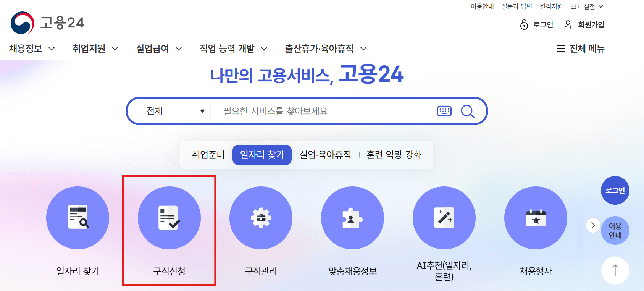Open the 질문과 답변 link

click(x=516, y=6)
